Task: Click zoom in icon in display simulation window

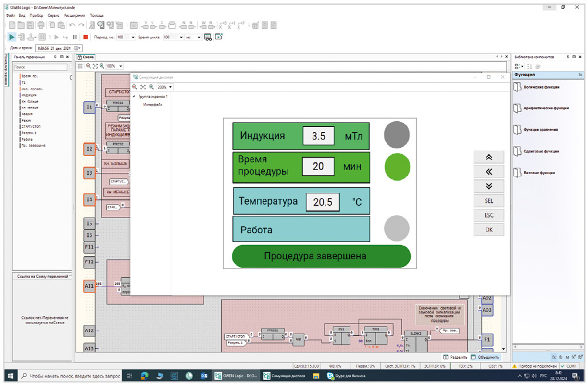Action: point(151,87)
